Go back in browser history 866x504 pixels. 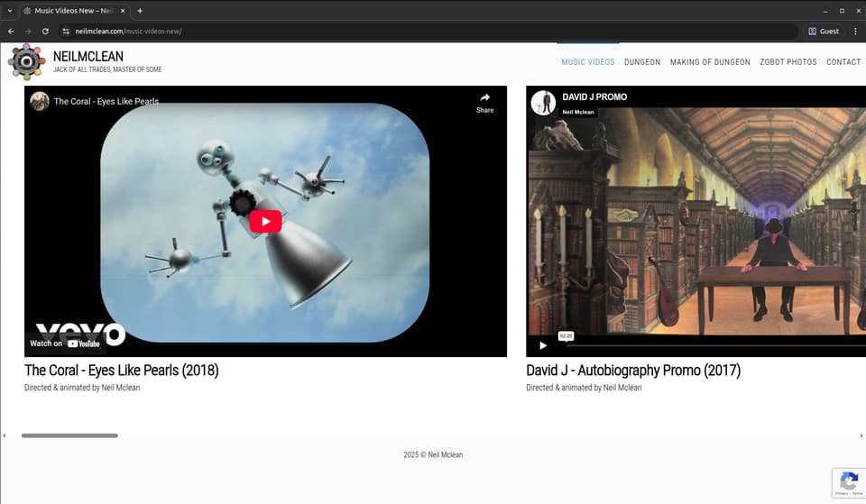click(x=11, y=32)
